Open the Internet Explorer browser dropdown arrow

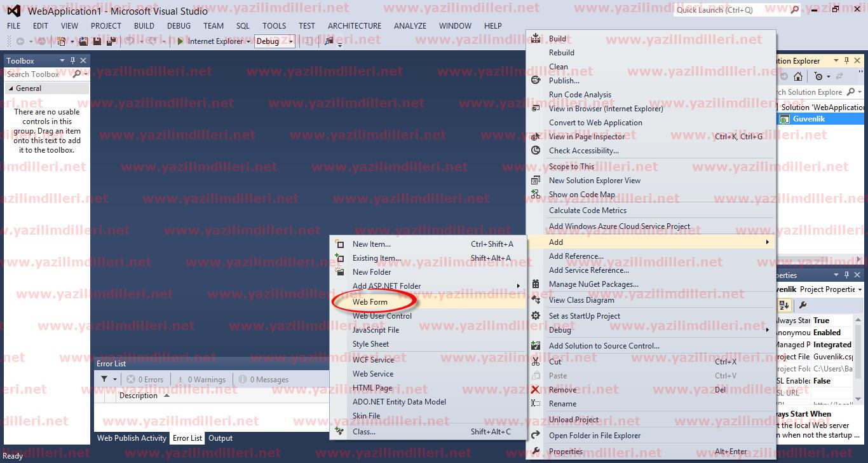point(248,41)
